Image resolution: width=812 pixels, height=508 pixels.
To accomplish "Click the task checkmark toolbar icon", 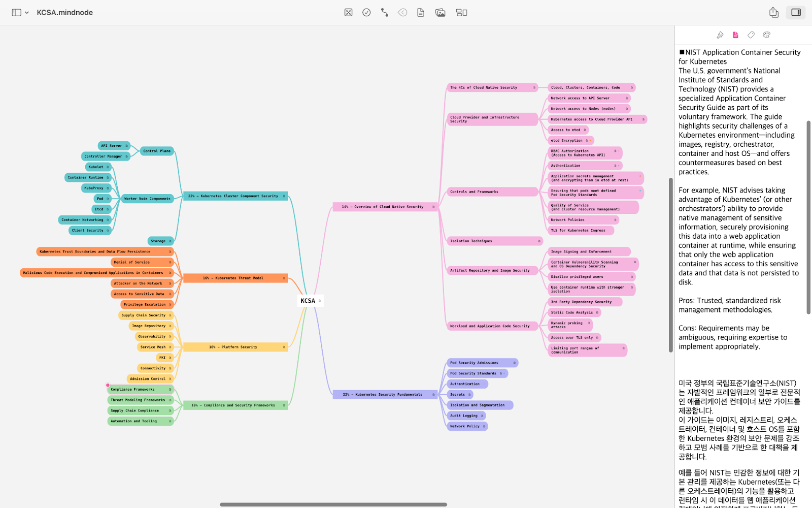I will click(x=366, y=13).
